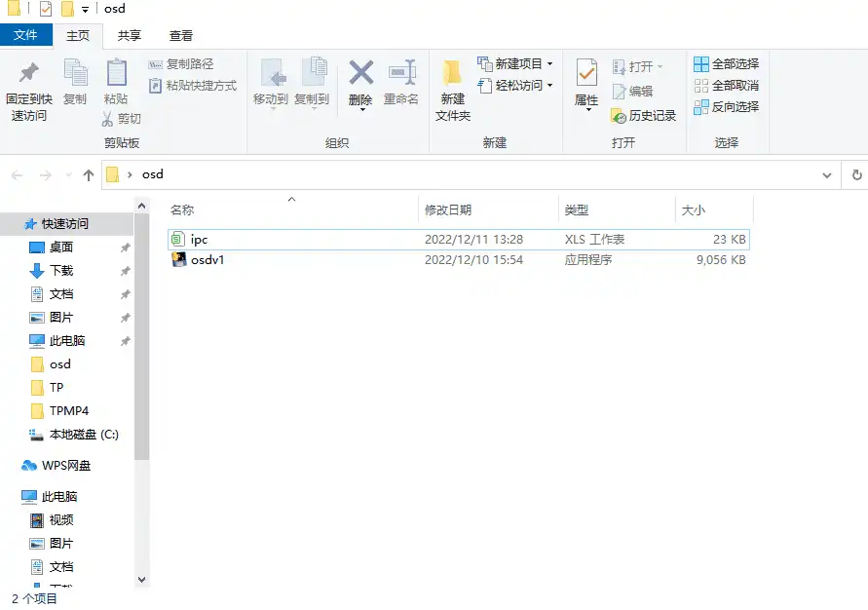This screenshot has height=610, width=868.
Task: Click 全部选择 to select all items
Action: [x=728, y=64]
